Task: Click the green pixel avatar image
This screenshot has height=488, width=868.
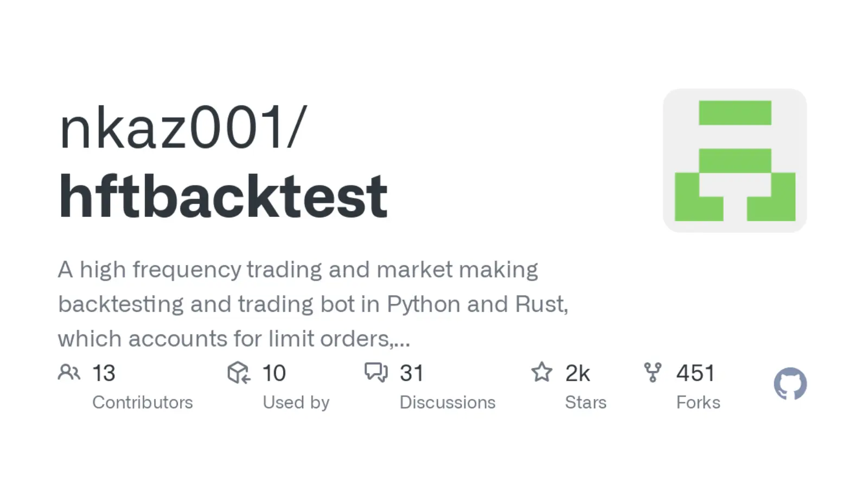Action: 735,161
